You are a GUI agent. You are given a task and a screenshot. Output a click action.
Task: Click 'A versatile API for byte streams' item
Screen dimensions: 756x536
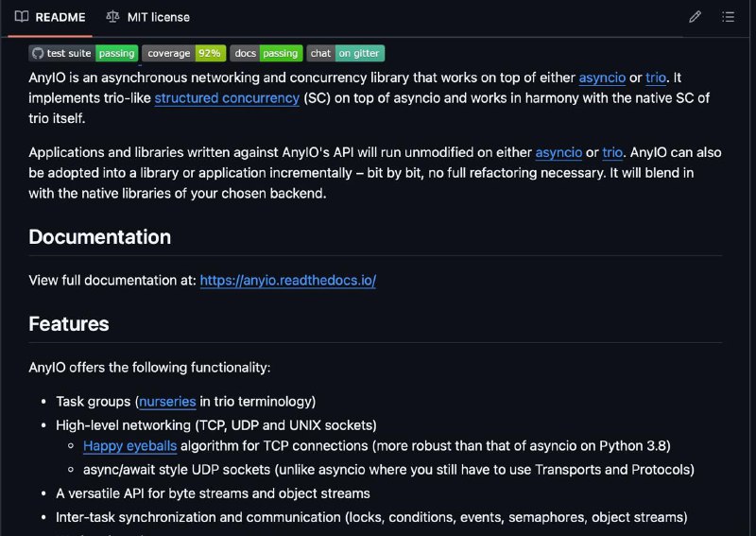pyautogui.click(x=213, y=493)
